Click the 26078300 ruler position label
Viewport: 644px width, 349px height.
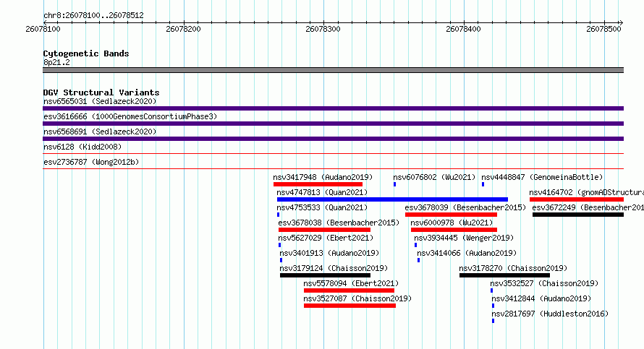(323, 29)
